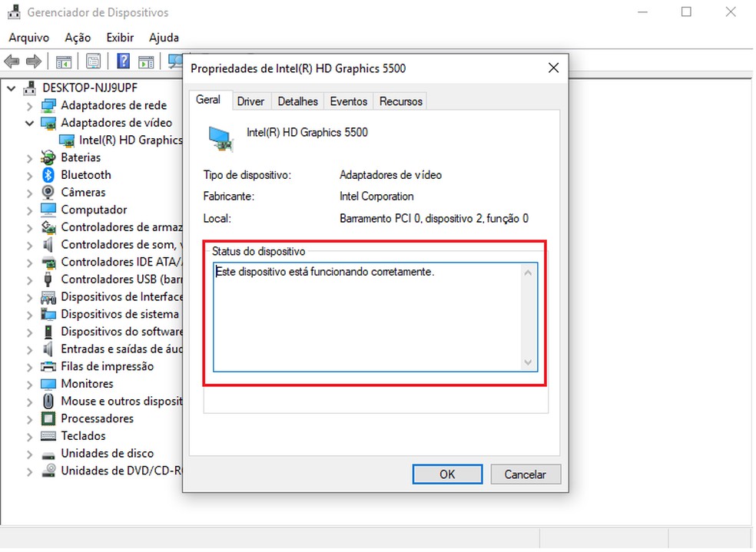
Task: Expand the Bluetooth category
Action: point(29,176)
